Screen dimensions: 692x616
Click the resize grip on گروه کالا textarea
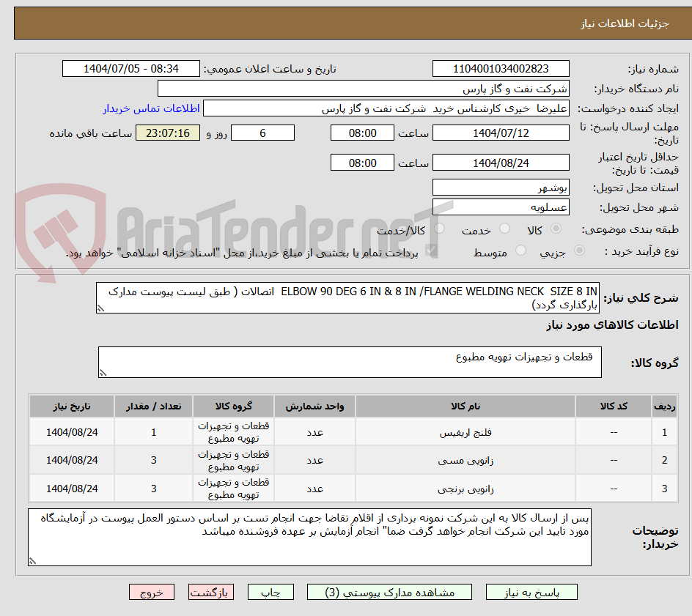(103, 372)
